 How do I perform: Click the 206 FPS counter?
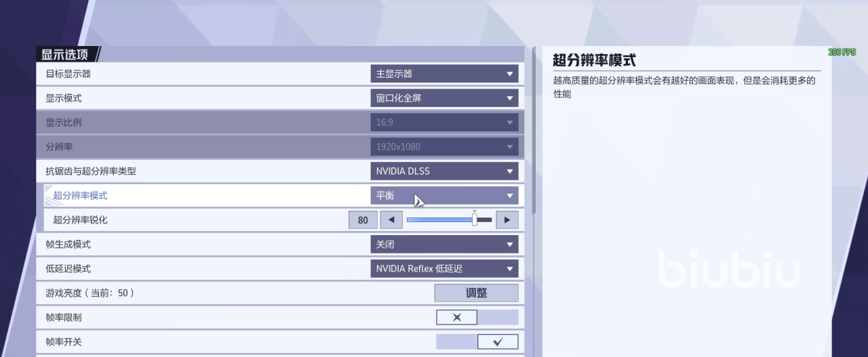pyautogui.click(x=842, y=52)
